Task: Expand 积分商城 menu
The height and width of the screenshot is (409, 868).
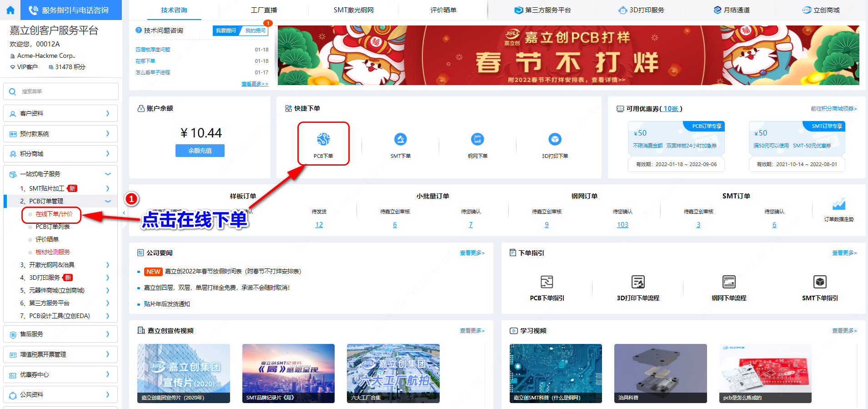Action: point(60,154)
